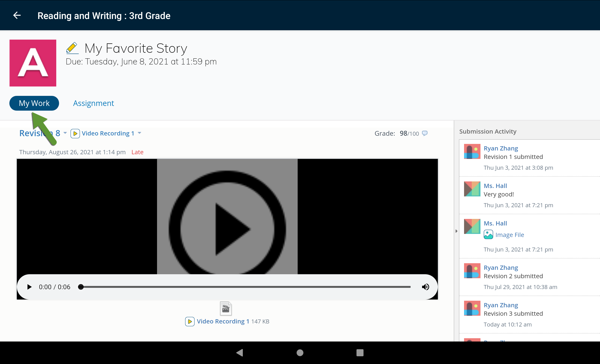The width and height of the screenshot is (600, 364).
Task: Open Video Recording 1 file link below player
Action: tap(223, 321)
